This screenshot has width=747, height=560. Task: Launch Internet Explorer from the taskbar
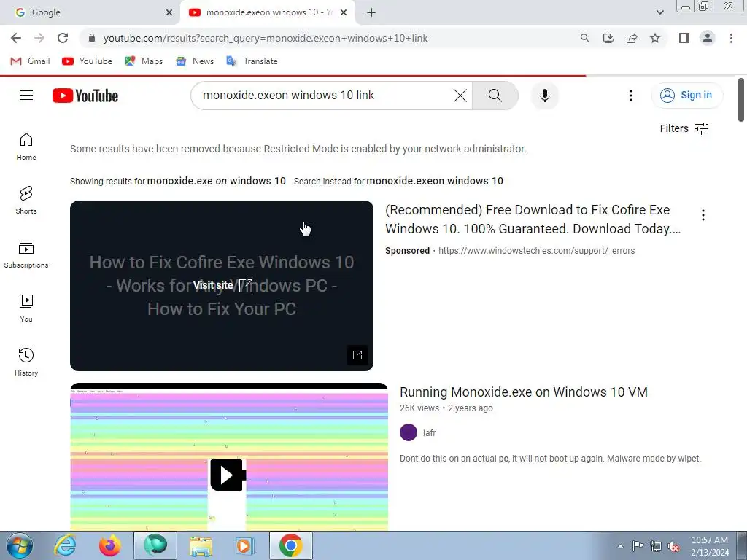pyautogui.click(x=65, y=545)
